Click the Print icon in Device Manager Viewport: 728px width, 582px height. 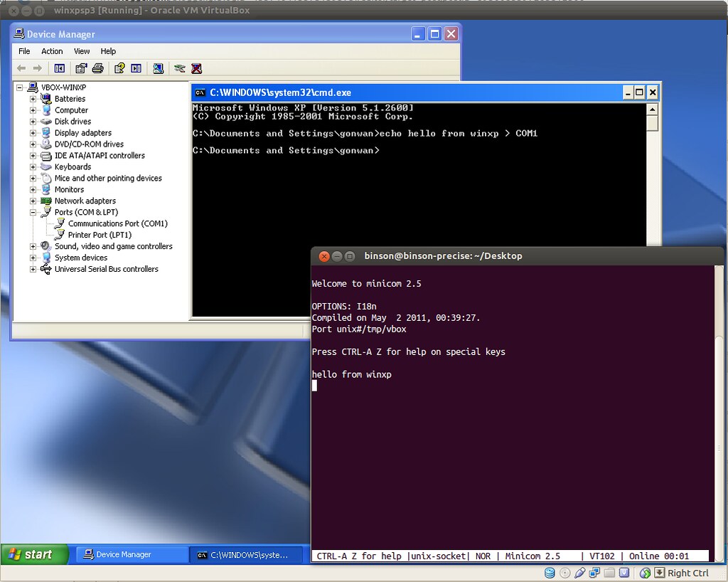(99, 68)
